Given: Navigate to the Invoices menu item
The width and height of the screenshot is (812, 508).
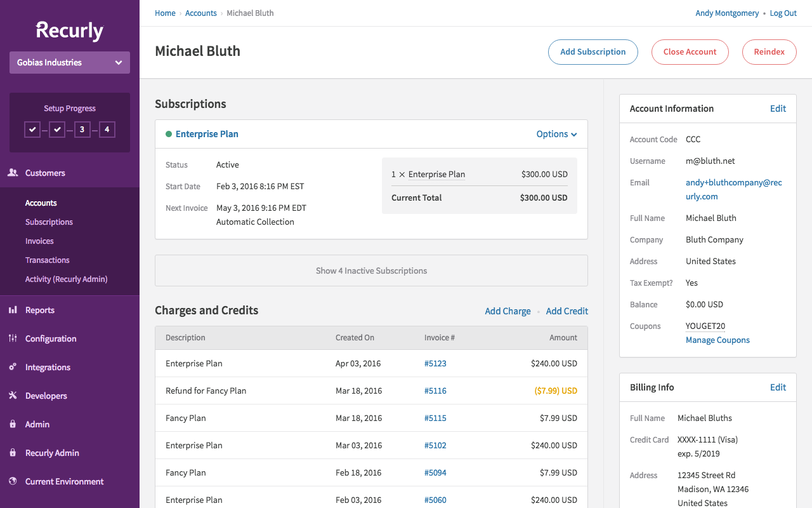Looking at the screenshot, I should point(39,241).
